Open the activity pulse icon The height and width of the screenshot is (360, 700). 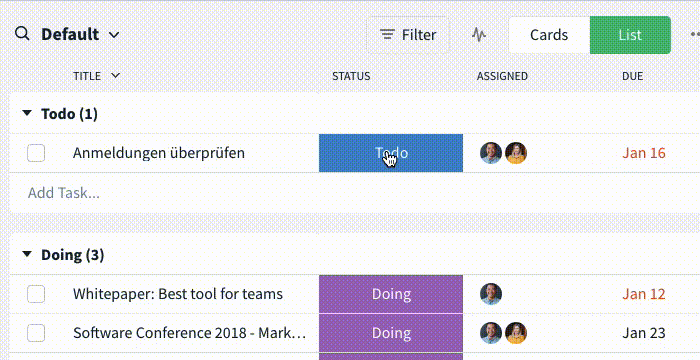click(x=479, y=35)
